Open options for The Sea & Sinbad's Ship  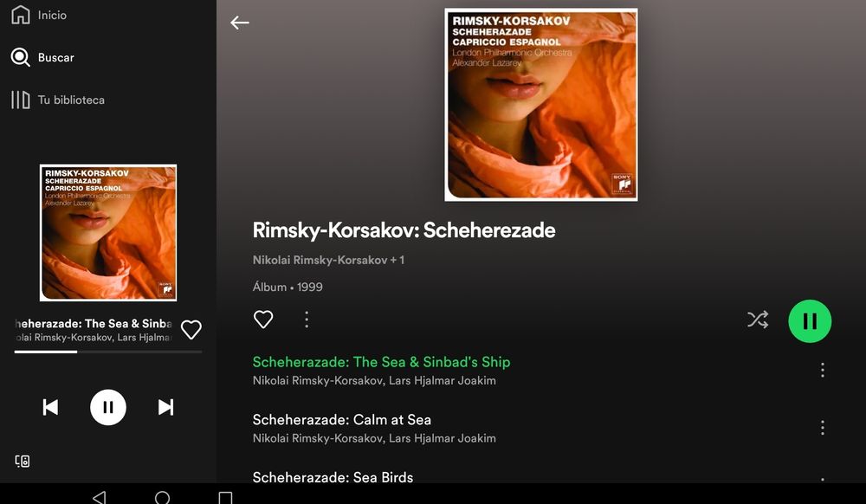(823, 370)
